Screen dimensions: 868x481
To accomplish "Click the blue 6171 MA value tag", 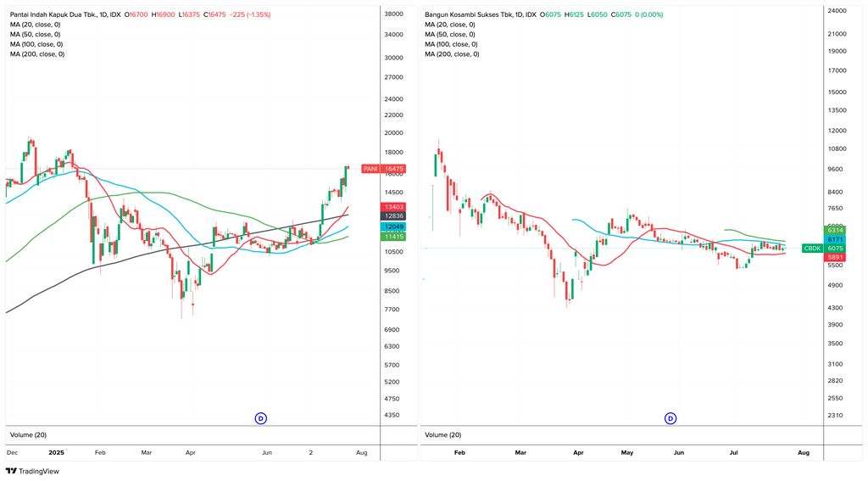I will (x=835, y=239).
